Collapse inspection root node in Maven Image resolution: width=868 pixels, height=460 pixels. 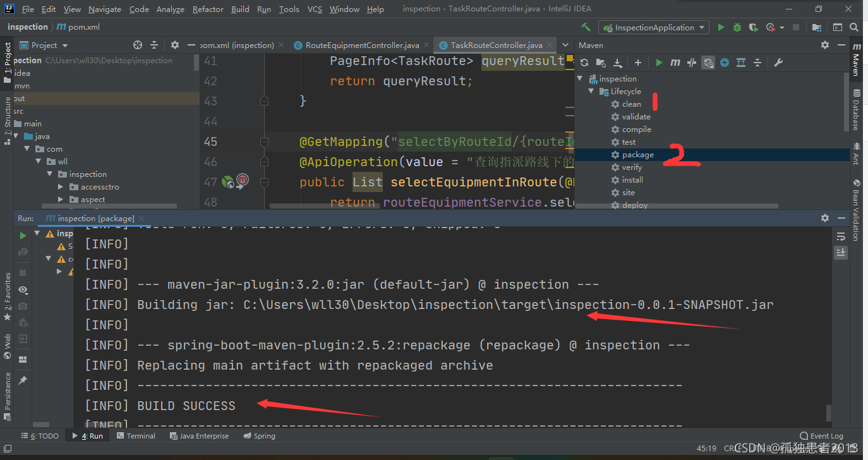[x=580, y=79]
